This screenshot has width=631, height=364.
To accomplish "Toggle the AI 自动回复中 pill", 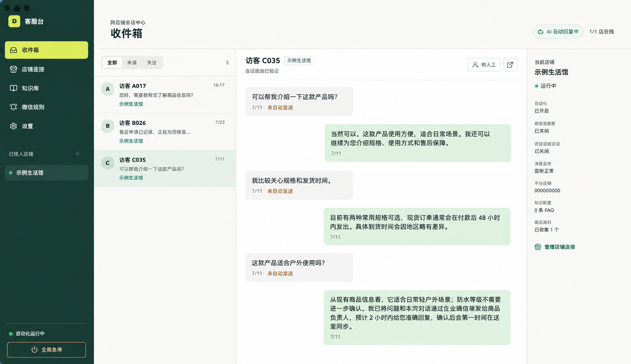I will tap(558, 32).
